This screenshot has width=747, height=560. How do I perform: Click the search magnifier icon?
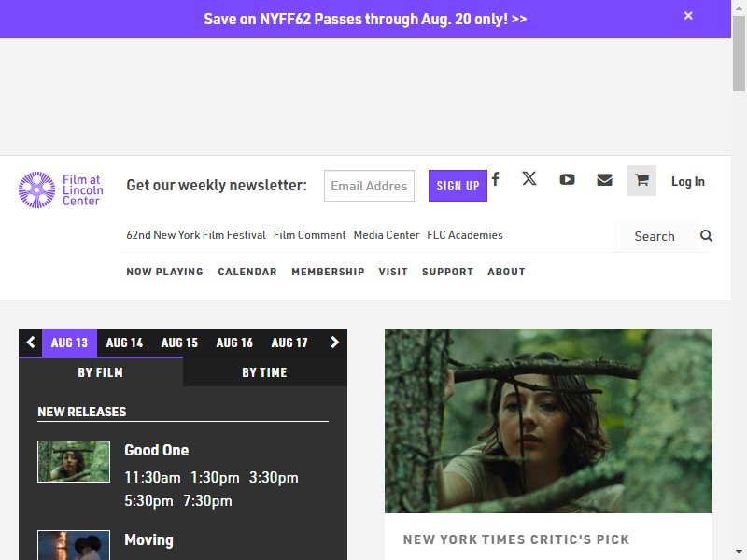click(706, 236)
